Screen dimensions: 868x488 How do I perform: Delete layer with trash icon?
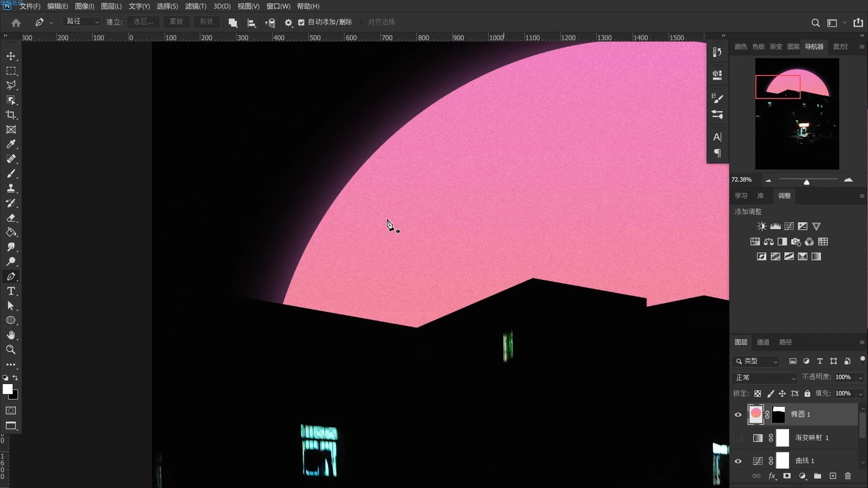[x=848, y=476]
